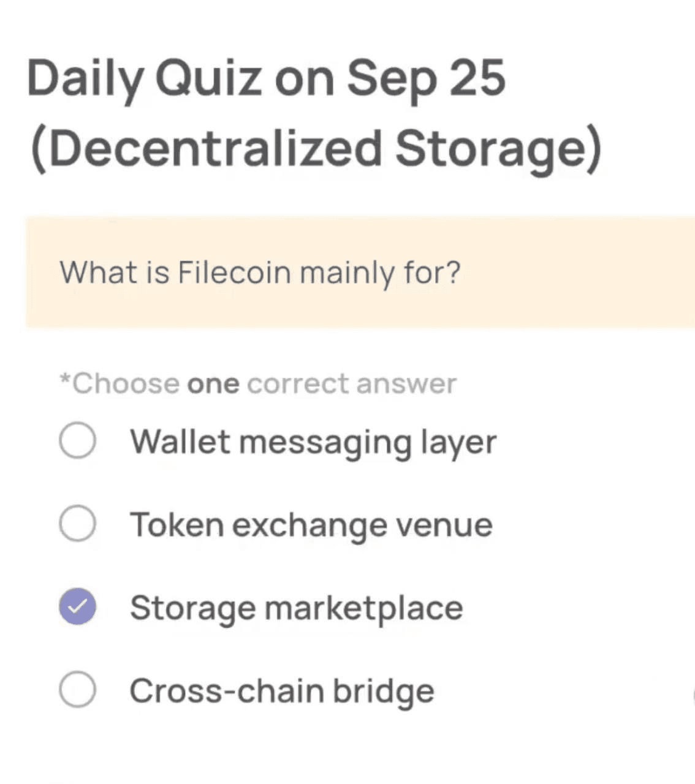This screenshot has height=784, width=695.
Task: Click the 'Storage marketplace' answer label
Action: coord(296,608)
